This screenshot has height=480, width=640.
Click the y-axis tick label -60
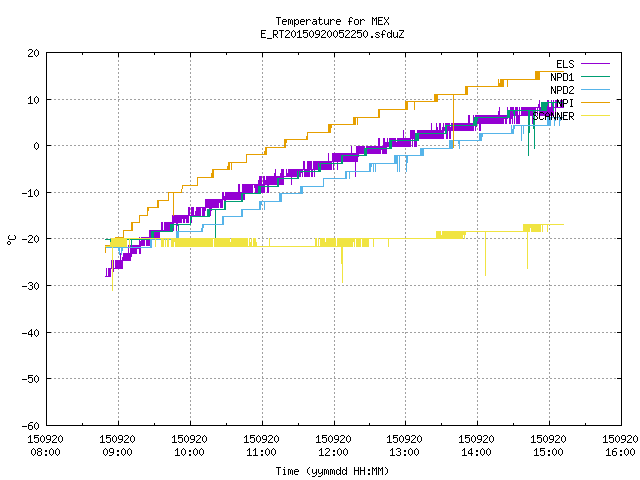pos(31,426)
